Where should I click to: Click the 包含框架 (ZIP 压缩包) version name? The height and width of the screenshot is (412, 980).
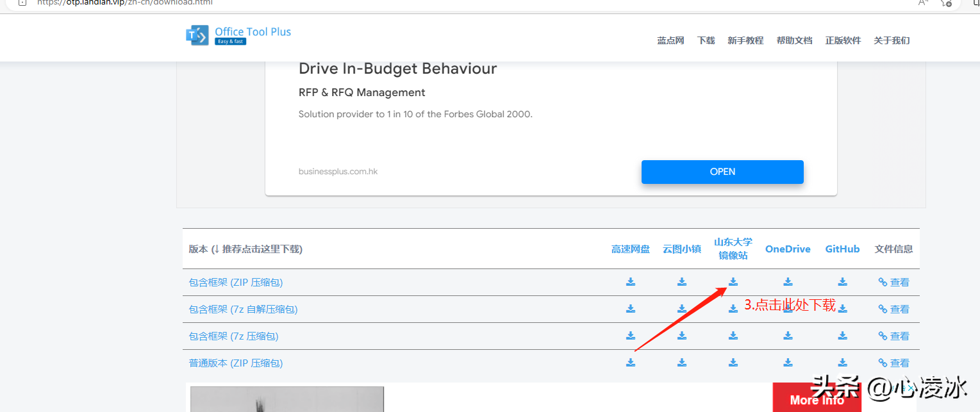point(236,282)
